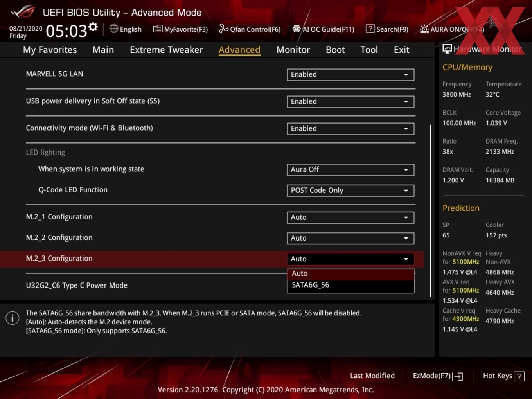Click the English language button

pos(126,29)
